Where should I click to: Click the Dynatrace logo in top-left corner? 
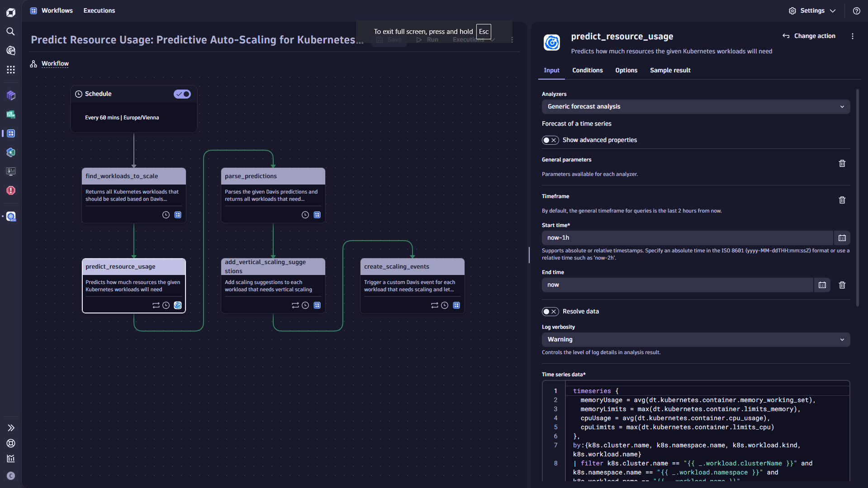[x=11, y=12]
